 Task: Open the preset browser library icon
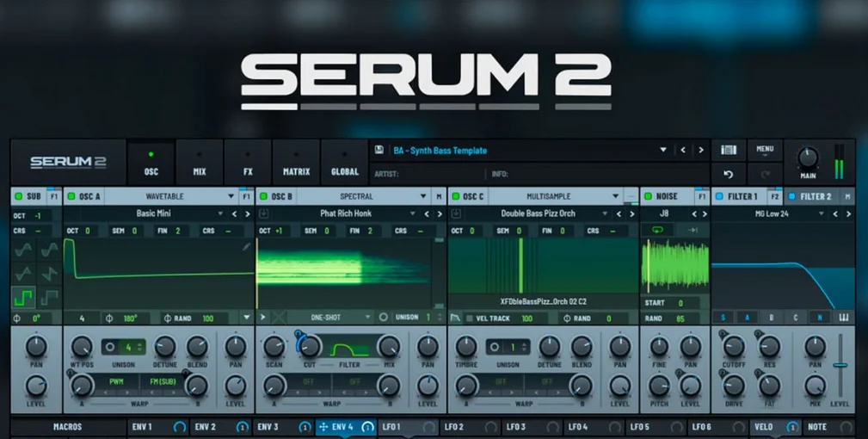point(729,150)
